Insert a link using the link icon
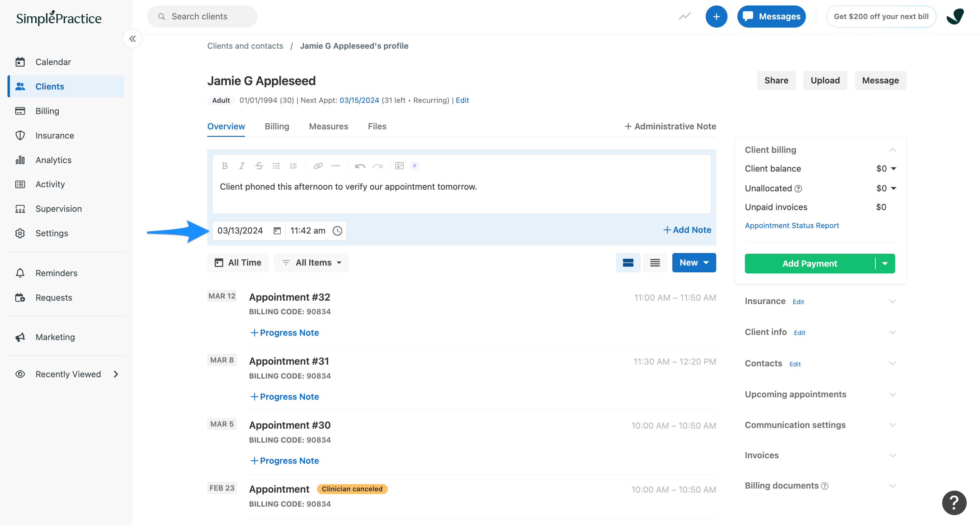This screenshot has height=525, width=980. click(318, 166)
